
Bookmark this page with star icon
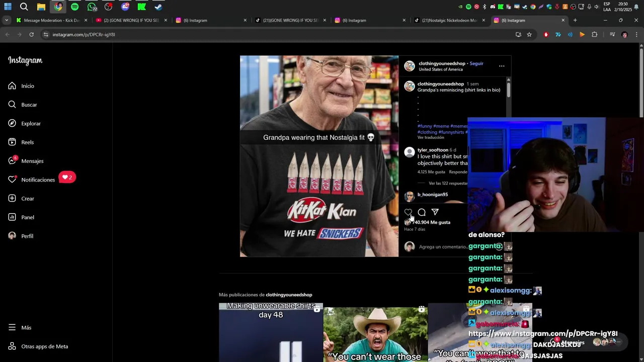529,35
